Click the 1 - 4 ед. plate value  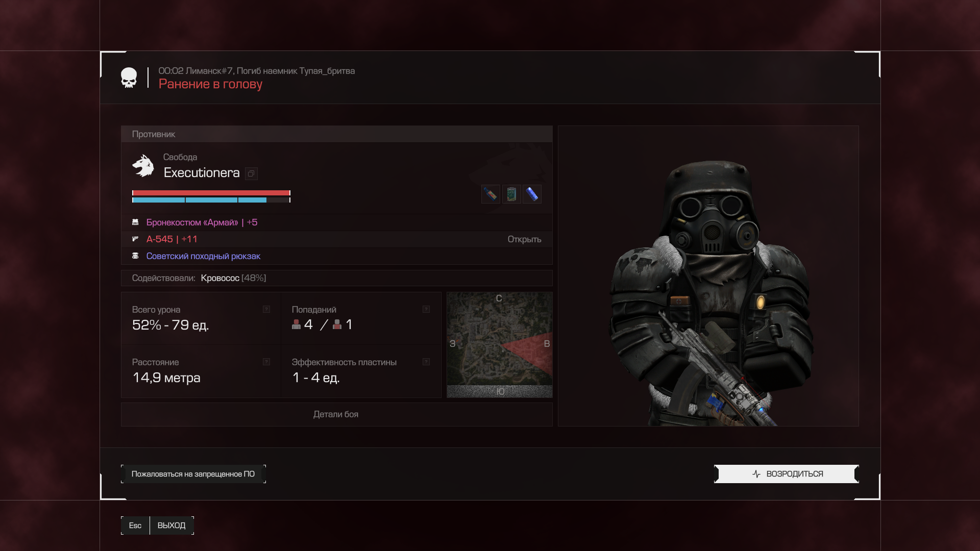coord(316,378)
